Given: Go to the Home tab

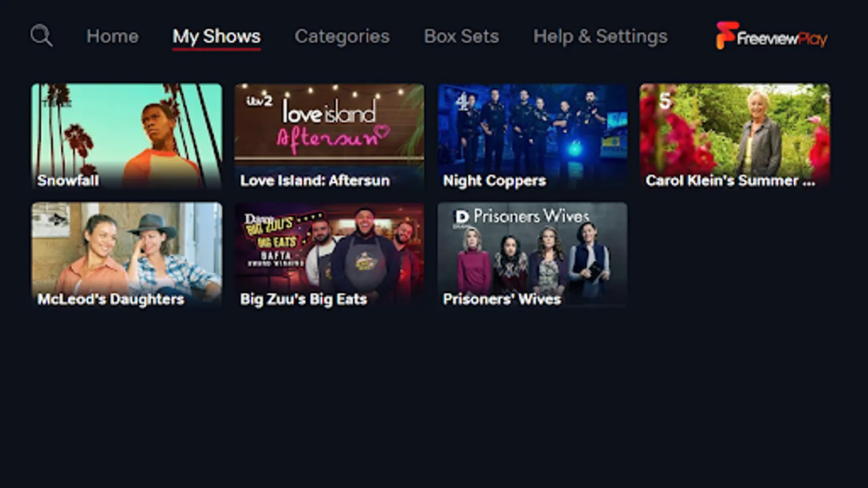Looking at the screenshot, I should 112,36.
